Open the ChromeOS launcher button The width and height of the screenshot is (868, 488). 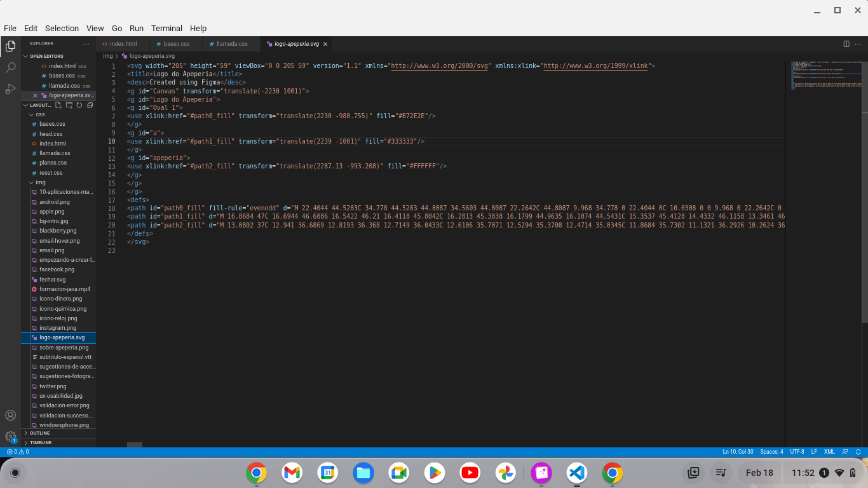click(x=15, y=473)
